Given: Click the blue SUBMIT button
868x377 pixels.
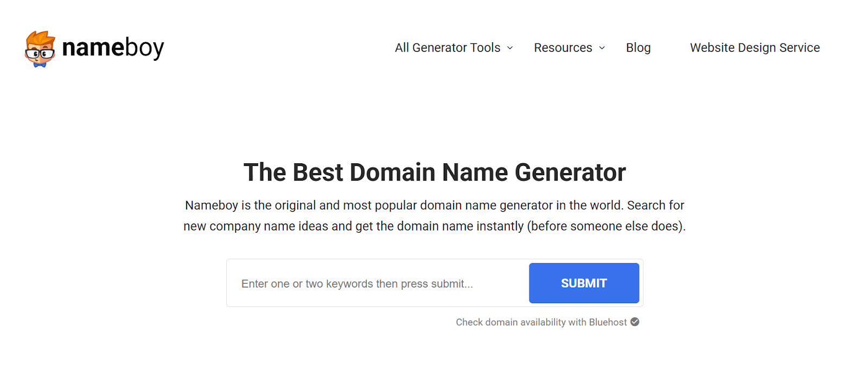Looking at the screenshot, I should point(584,283).
